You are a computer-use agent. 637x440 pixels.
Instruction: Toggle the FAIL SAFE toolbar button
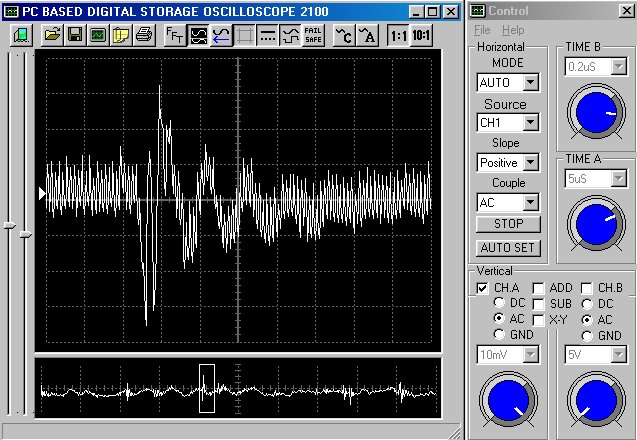tap(313, 35)
